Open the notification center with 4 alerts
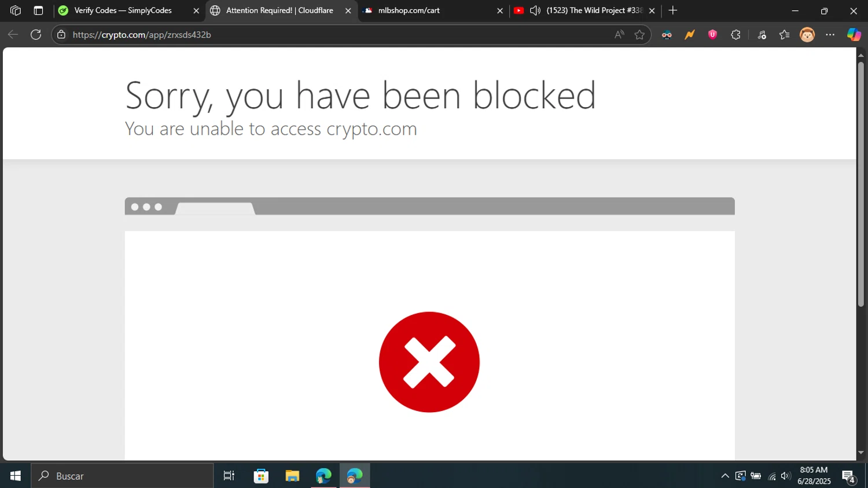The width and height of the screenshot is (868, 488). 849,476
